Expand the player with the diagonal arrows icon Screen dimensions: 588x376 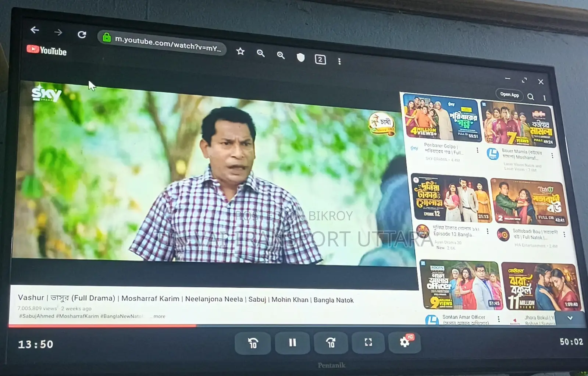[524, 80]
